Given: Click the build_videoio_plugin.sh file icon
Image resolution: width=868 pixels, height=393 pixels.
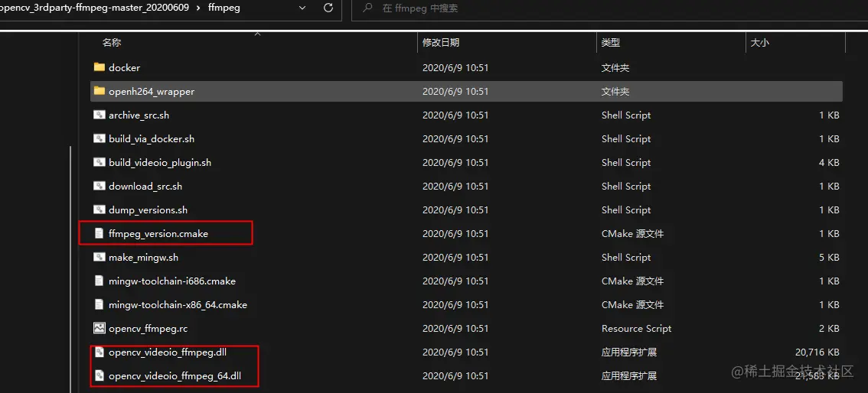Looking at the screenshot, I should click(99, 163).
